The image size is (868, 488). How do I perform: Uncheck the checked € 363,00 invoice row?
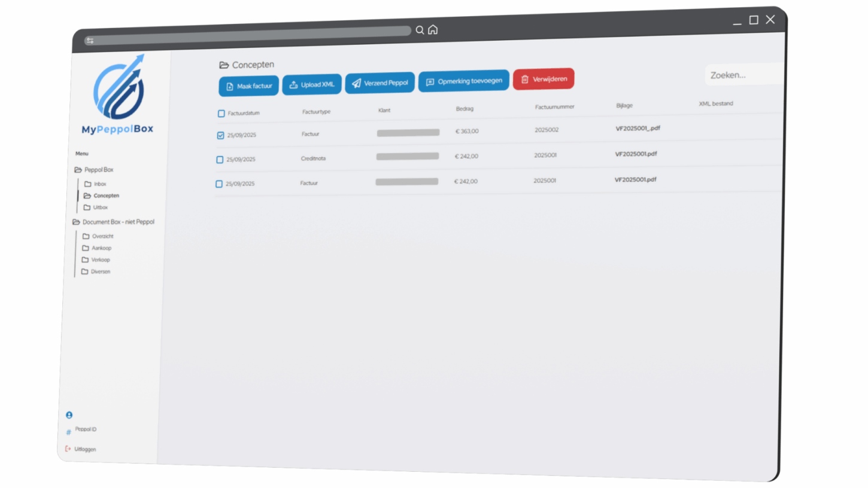pyautogui.click(x=221, y=136)
